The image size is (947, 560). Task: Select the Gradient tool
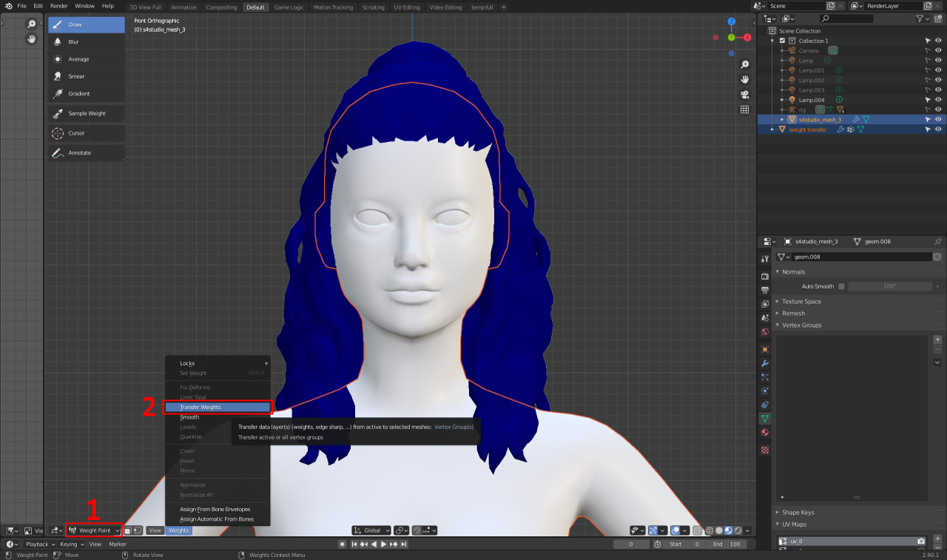click(x=87, y=93)
